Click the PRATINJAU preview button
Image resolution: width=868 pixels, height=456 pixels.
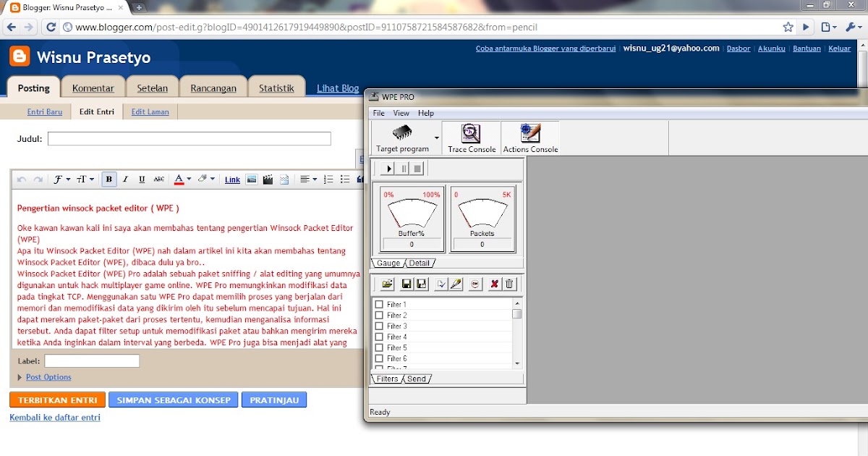point(274,400)
